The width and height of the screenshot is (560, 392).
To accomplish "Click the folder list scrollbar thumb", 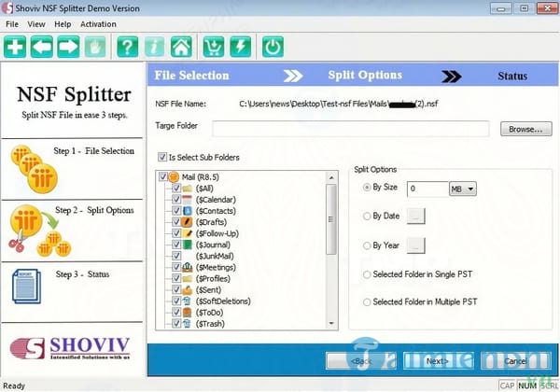I will [331, 219].
